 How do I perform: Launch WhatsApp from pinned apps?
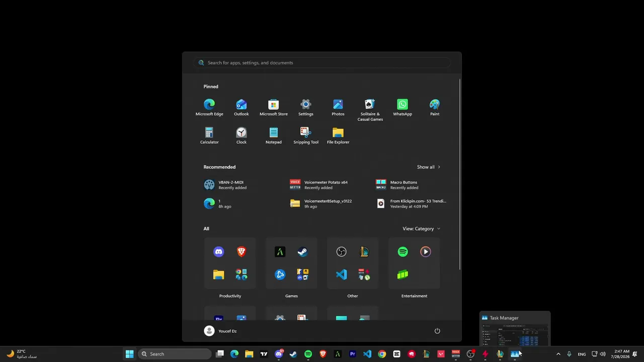tap(403, 108)
